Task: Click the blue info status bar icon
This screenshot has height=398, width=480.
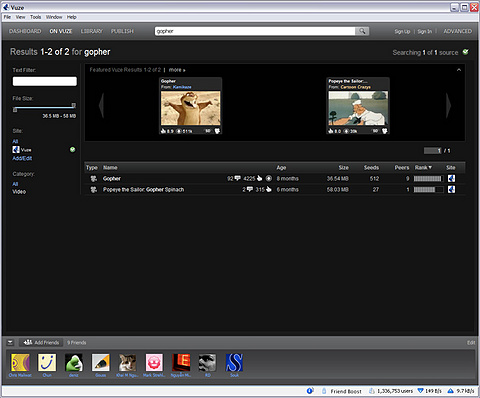Action: pos(310,391)
